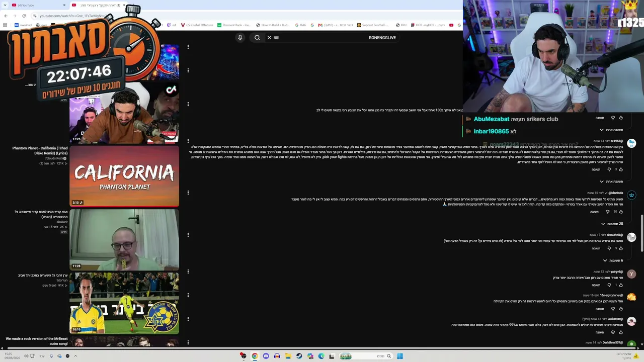Click browser back arrow

(6, 16)
